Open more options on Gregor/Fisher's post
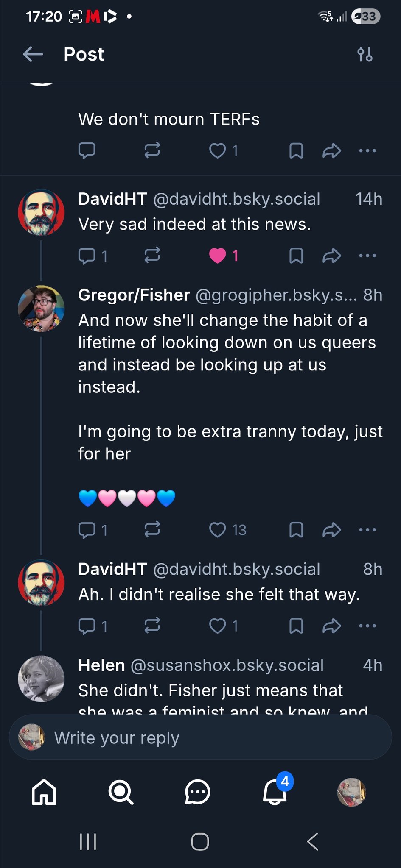Image resolution: width=401 pixels, height=868 pixels. click(367, 529)
